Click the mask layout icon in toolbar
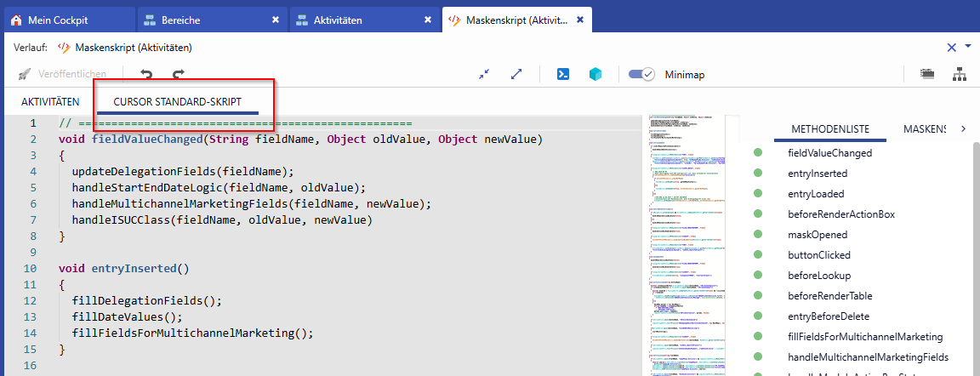The height and width of the screenshot is (376, 980). point(928,74)
